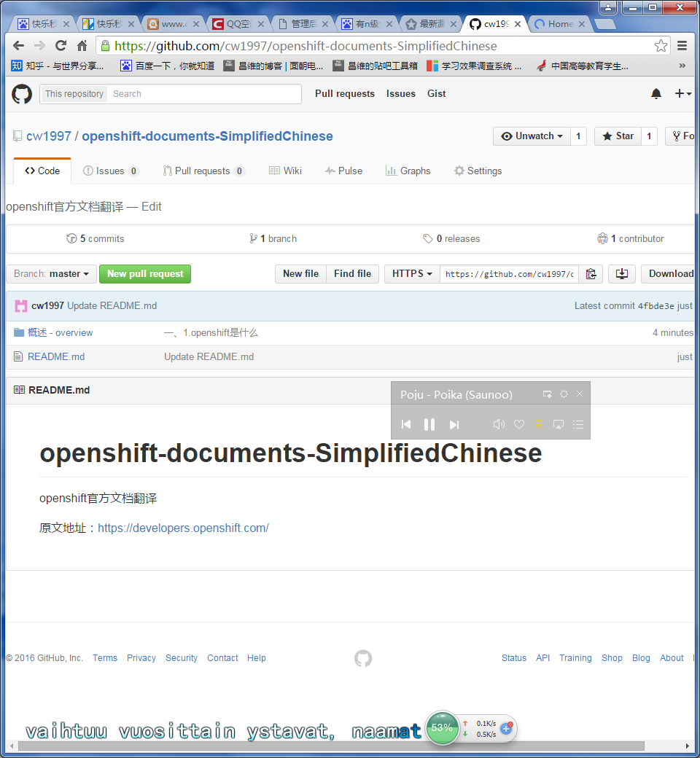Click the horizontal scrollbar thumb at bottom
700x758 pixels.
pyautogui.click(x=331, y=746)
